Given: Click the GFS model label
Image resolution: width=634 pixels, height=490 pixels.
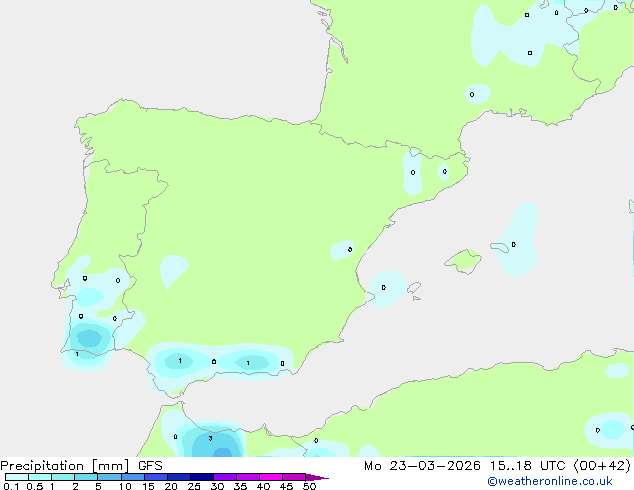Looking at the screenshot, I should (151, 466).
